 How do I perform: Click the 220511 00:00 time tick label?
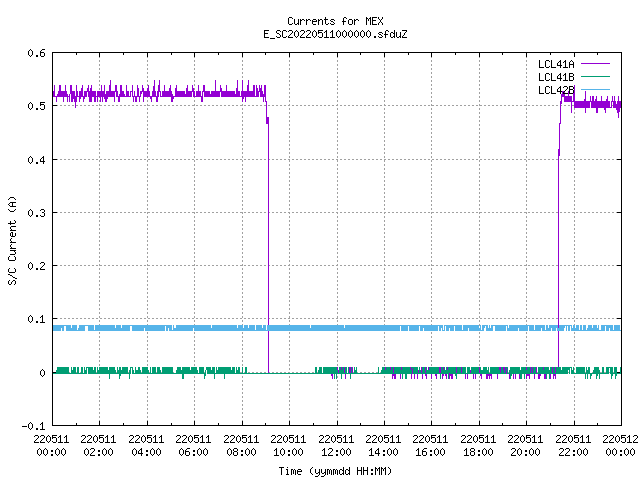coord(51,446)
